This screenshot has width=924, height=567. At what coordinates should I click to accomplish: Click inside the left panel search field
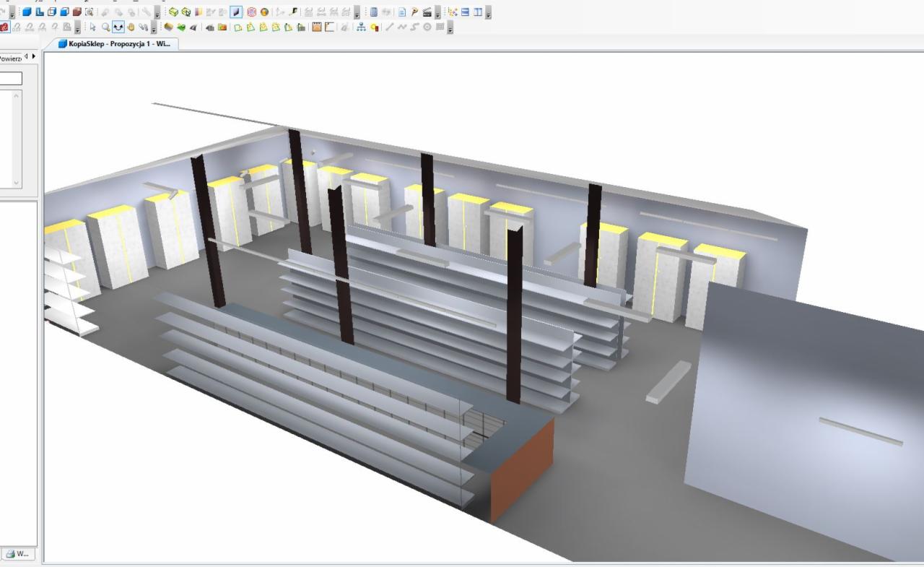(x=11, y=78)
